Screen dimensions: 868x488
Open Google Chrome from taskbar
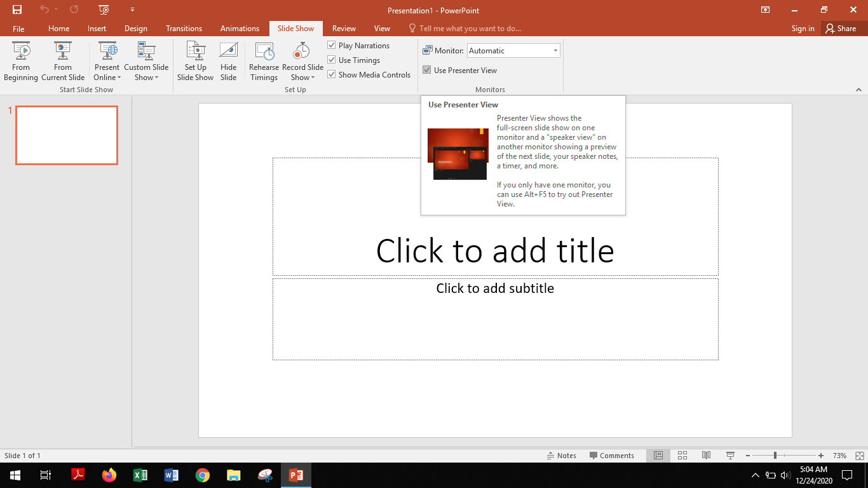click(203, 475)
